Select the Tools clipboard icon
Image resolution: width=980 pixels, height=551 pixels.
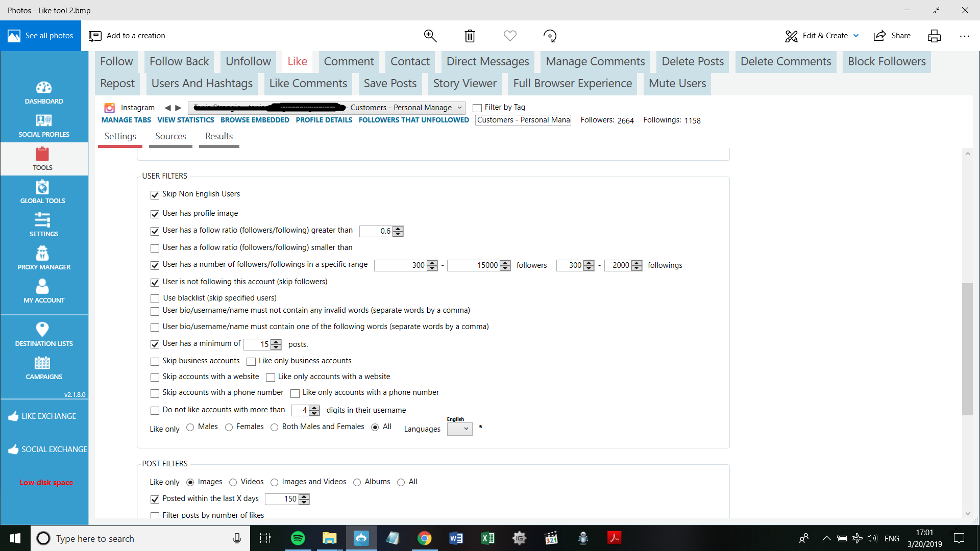pyautogui.click(x=42, y=154)
